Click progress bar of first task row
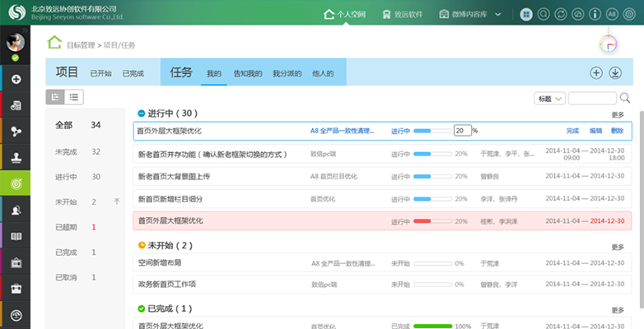Viewport: 644px width, 329px height. pyautogui.click(x=432, y=131)
